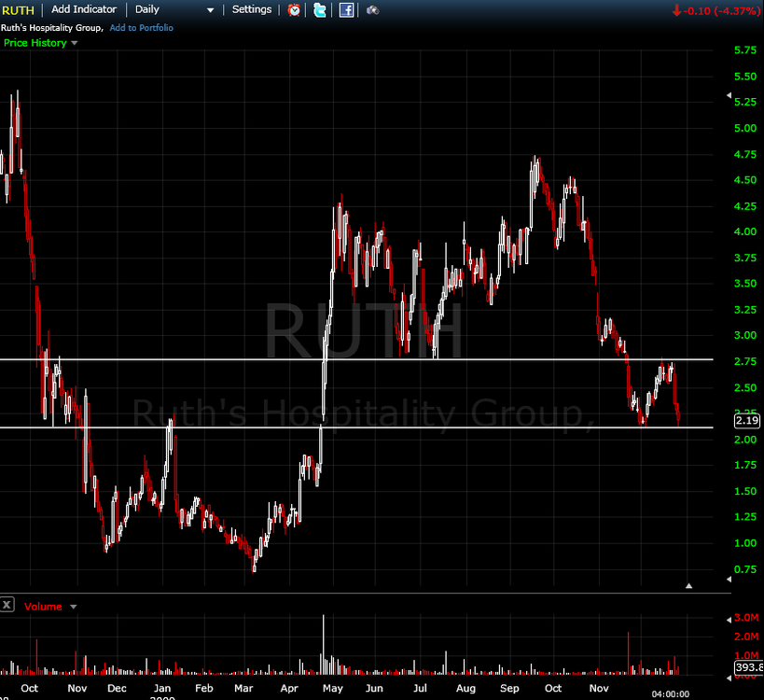Click the red down-arrow price change icon
This screenshot has width=764, height=700.
click(x=676, y=10)
